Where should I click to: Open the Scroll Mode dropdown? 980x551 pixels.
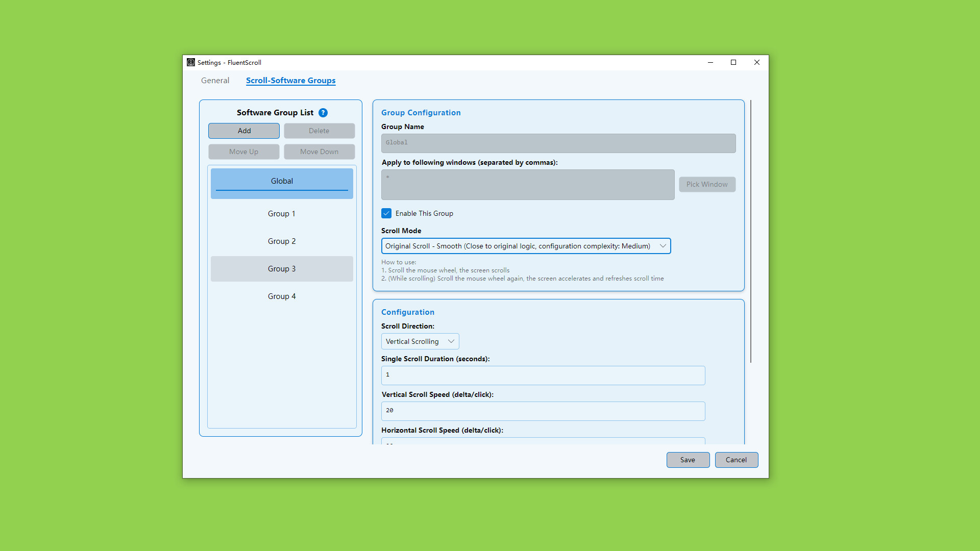526,246
